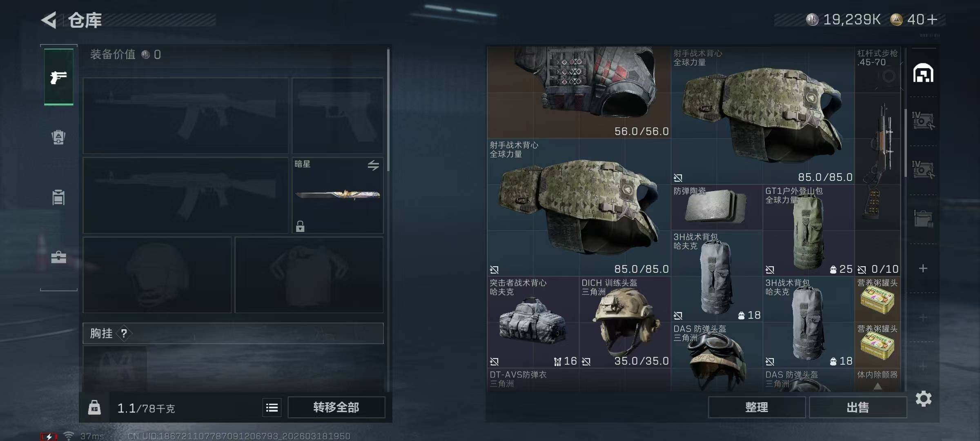Click the back arrow beside 仓库
Screen dimensions: 980x441
(49, 20)
